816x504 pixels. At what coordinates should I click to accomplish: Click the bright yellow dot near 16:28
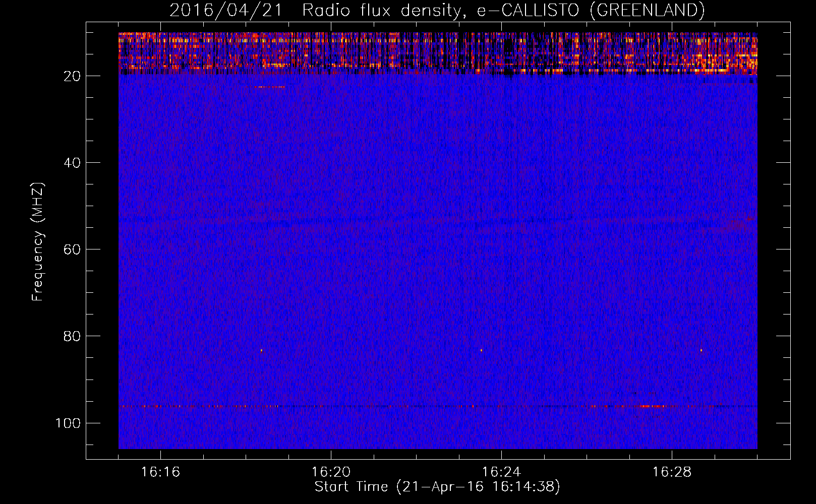701,350
